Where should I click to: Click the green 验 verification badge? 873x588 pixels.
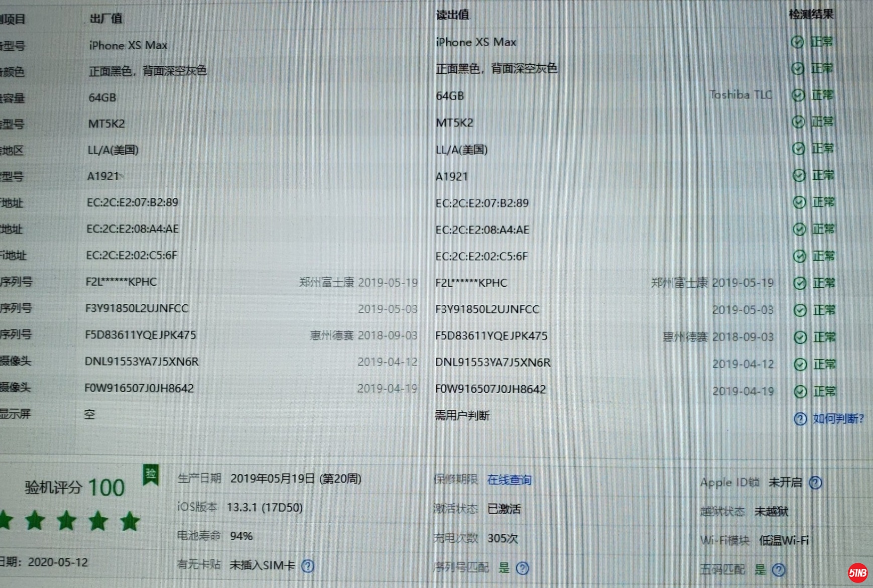tap(151, 475)
